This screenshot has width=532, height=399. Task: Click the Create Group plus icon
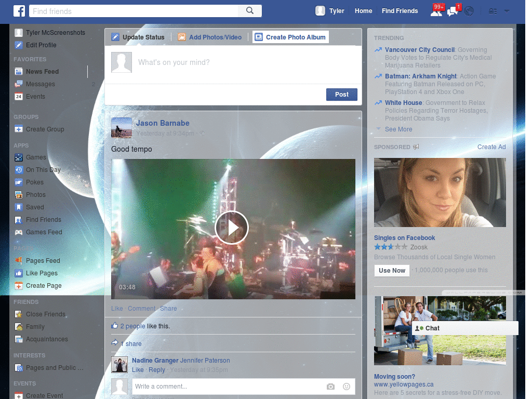(19, 129)
